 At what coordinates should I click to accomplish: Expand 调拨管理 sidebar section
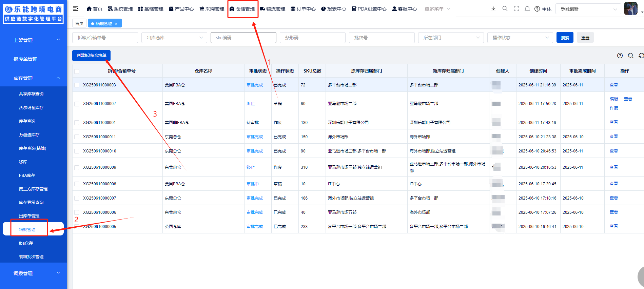coord(34,273)
